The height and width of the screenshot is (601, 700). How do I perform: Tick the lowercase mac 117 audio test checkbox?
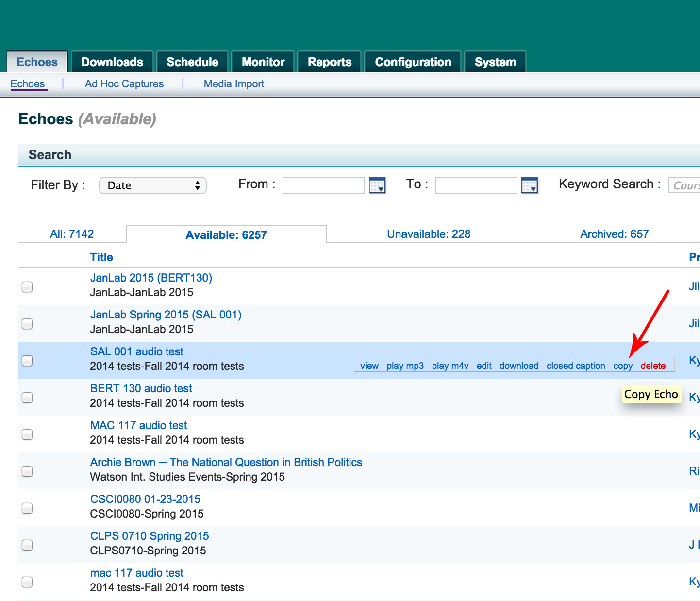point(27,582)
